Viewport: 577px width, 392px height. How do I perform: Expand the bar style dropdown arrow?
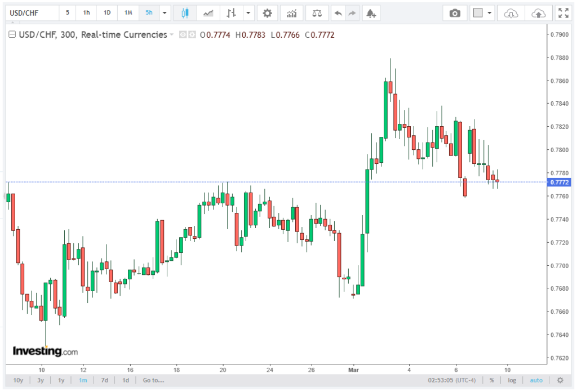click(x=247, y=13)
